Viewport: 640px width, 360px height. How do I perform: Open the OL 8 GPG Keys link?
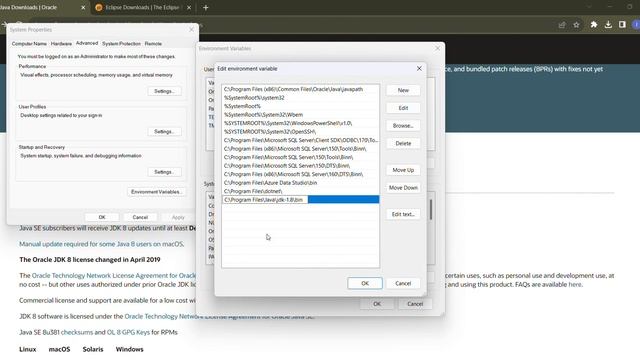pos(128,332)
